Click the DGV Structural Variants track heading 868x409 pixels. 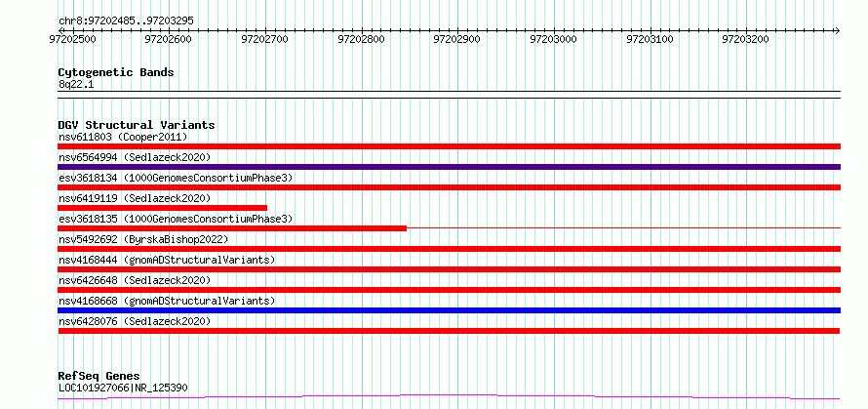(x=137, y=125)
